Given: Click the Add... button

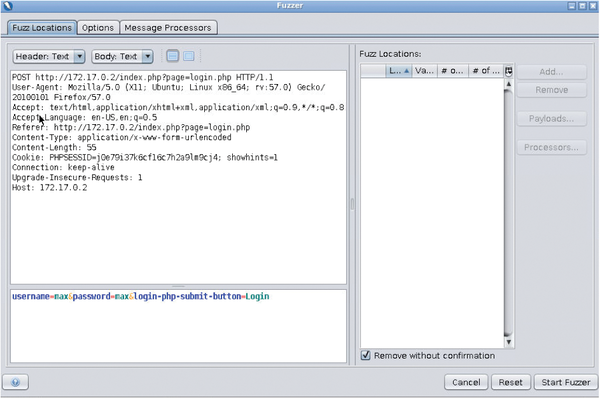Looking at the screenshot, I should coord(551,72).
